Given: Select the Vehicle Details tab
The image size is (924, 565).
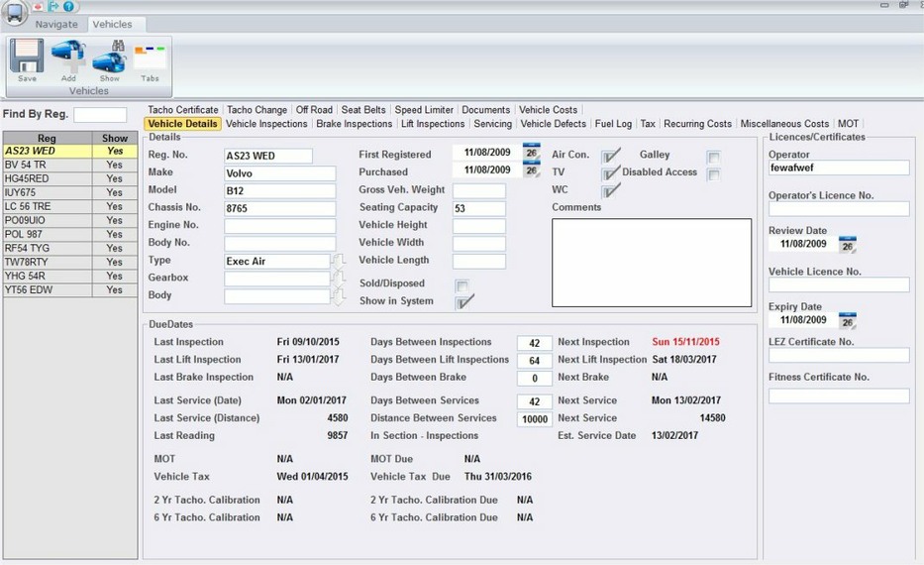Looking at the screenshot, I should (182, 124).
